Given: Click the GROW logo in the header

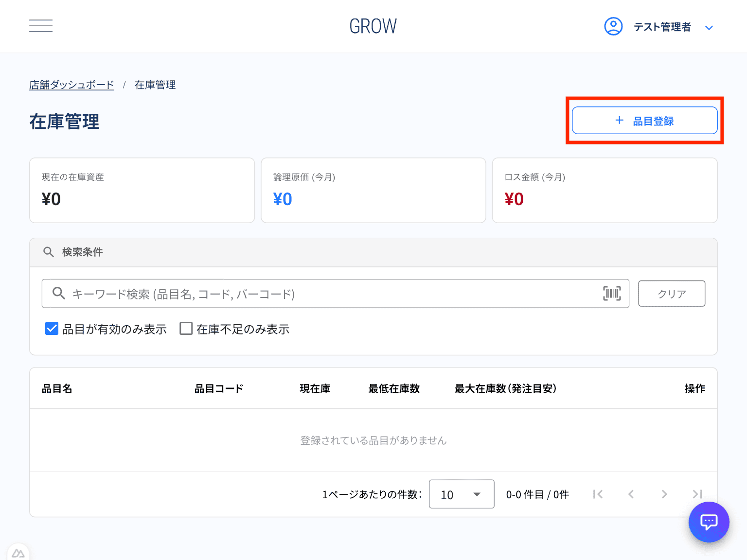Looking at the screenshot, I should (x=373, y=26).
